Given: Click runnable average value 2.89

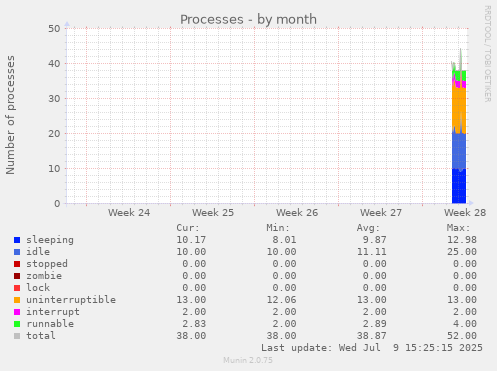Looking at the screenshot, I should tap(375, 324).
